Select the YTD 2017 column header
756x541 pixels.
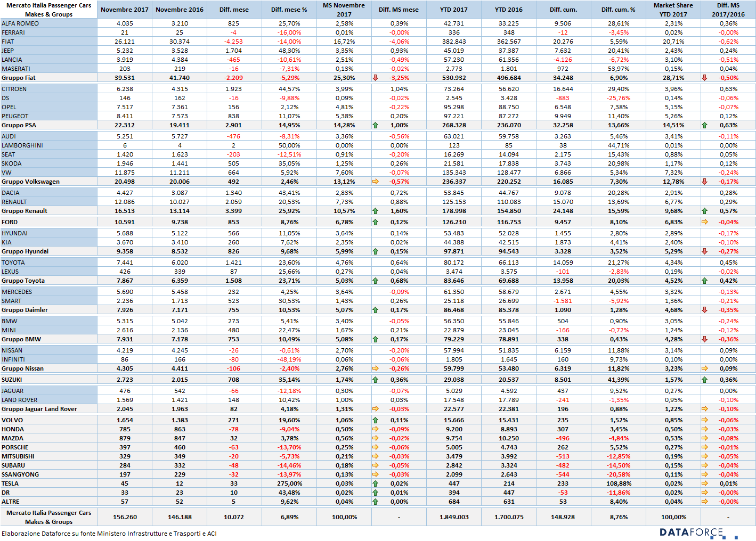[x=454, y=10]
